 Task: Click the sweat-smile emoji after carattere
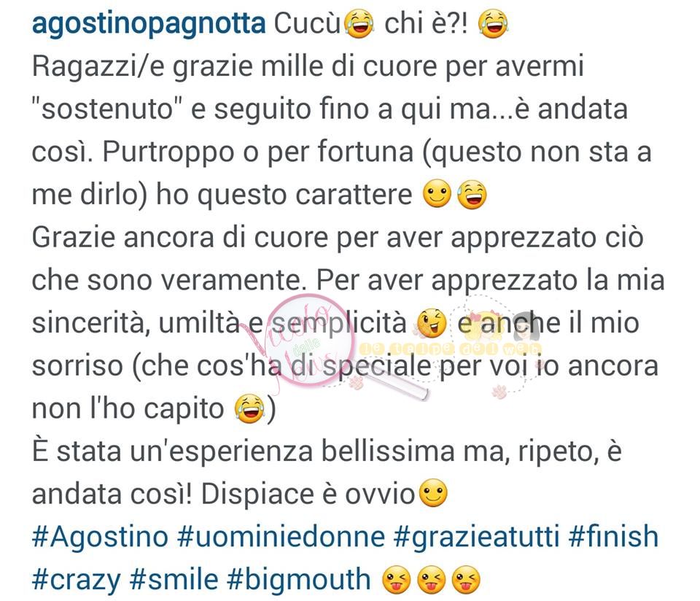(x=472, y=195)
